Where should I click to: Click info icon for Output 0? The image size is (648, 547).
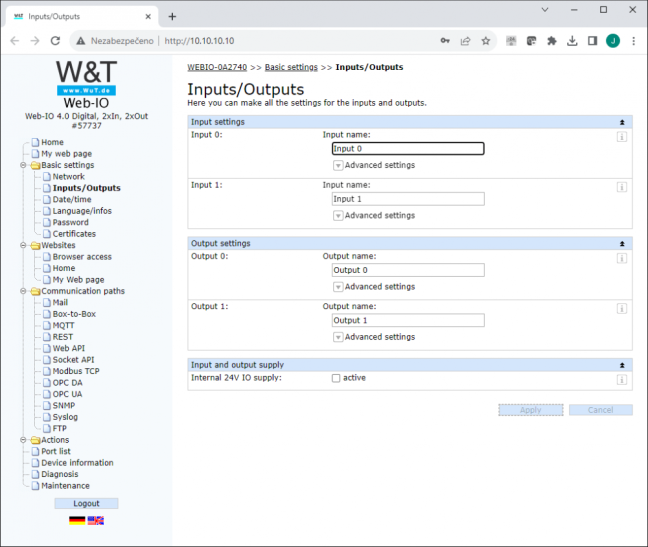tap(622, 258)
